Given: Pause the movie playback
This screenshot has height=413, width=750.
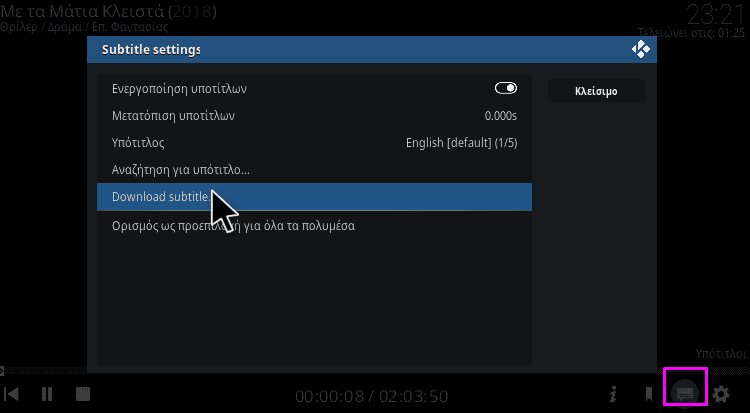Looking at the screenshot, I should [47, 394].
